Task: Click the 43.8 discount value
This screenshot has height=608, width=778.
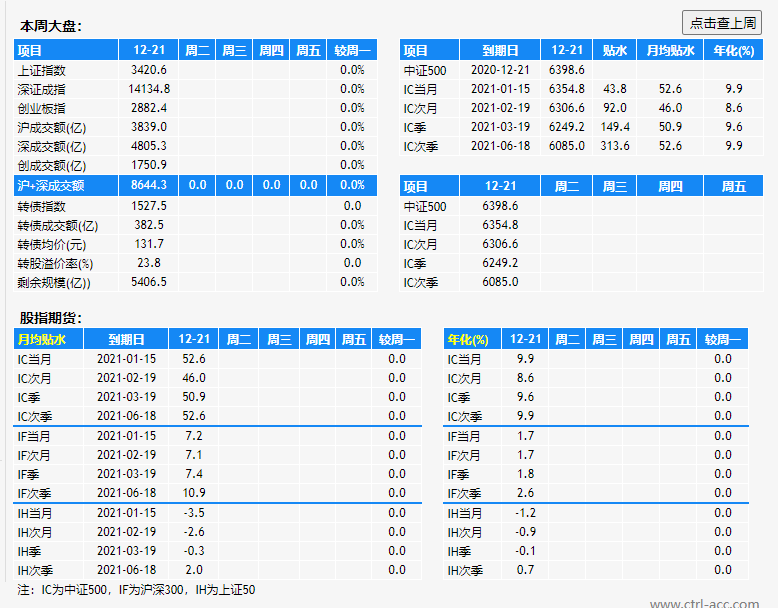Action: 615,89
